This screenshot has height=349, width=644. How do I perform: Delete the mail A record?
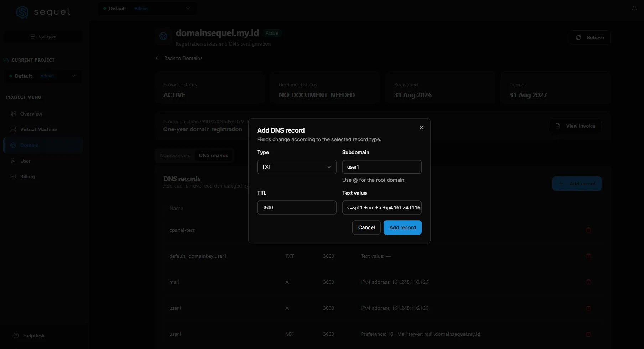(x=588, y=282)
